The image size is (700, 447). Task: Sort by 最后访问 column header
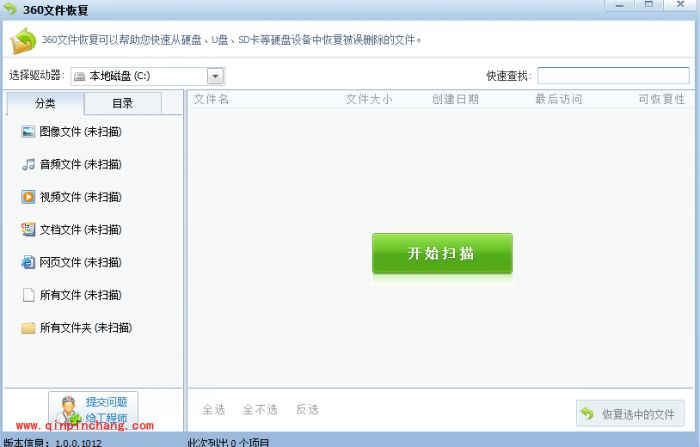pyautogui.click(x=559, y=99)
